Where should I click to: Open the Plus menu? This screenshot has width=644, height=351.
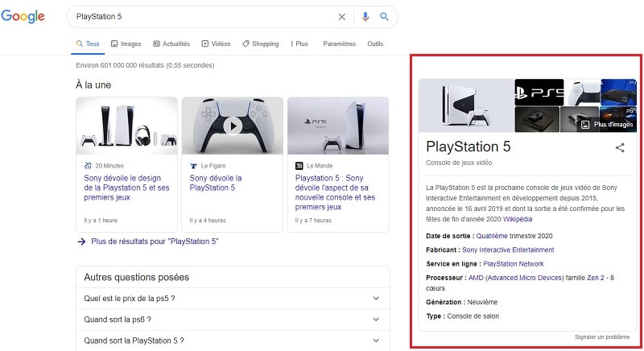[x=299, y=44]
